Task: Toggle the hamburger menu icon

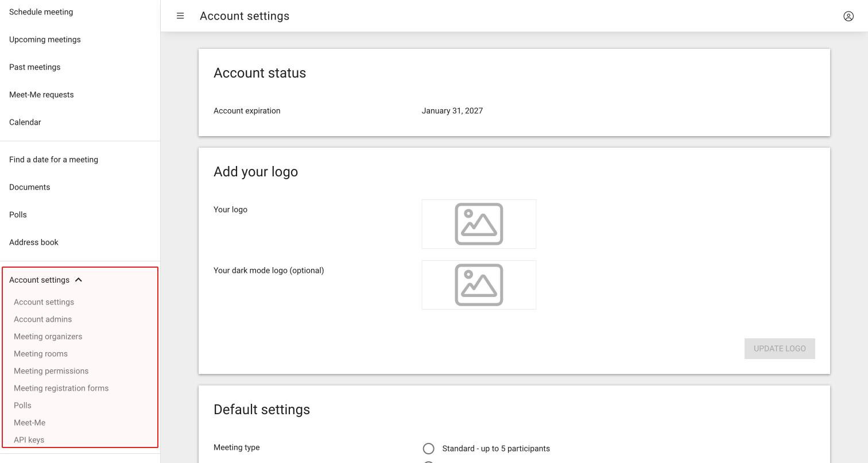Action: pyautogui.click(x=180, y=16)
